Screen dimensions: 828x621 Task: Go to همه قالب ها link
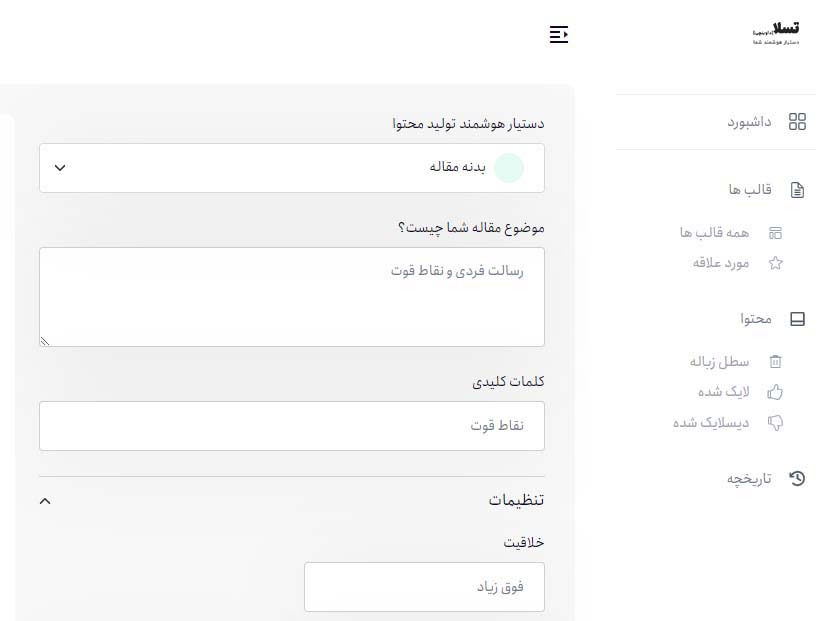714,233
